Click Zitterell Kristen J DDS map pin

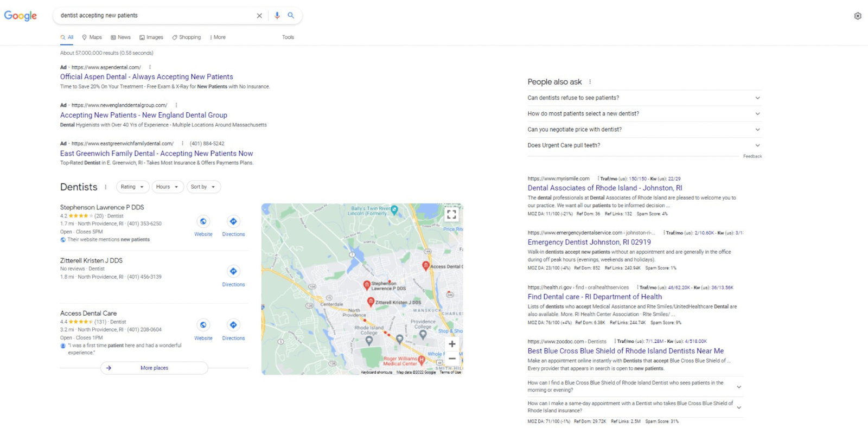click(371, 302)
